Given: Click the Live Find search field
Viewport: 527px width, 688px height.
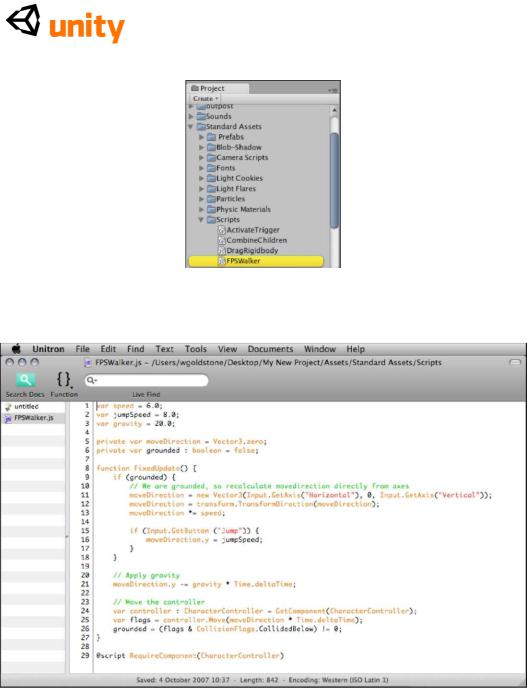Looking at the screenshot, I should pos(147,380).
